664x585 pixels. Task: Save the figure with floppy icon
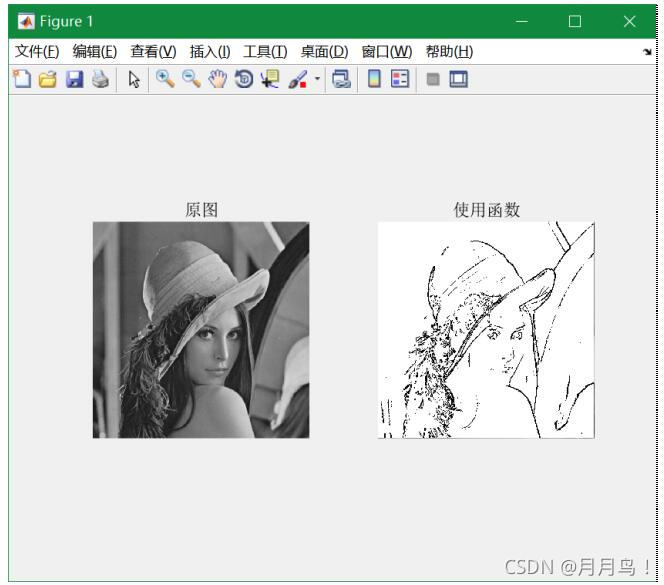coord(75,79)
